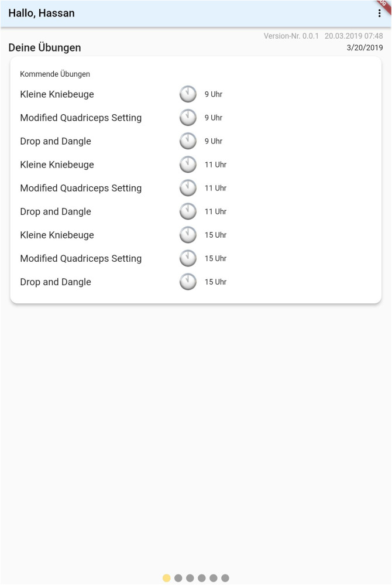This screenshot has height=585, width=392.
Task: Select Drop and Dangle exercise at 11 Uhr
Action: click(x=56, y=211)
